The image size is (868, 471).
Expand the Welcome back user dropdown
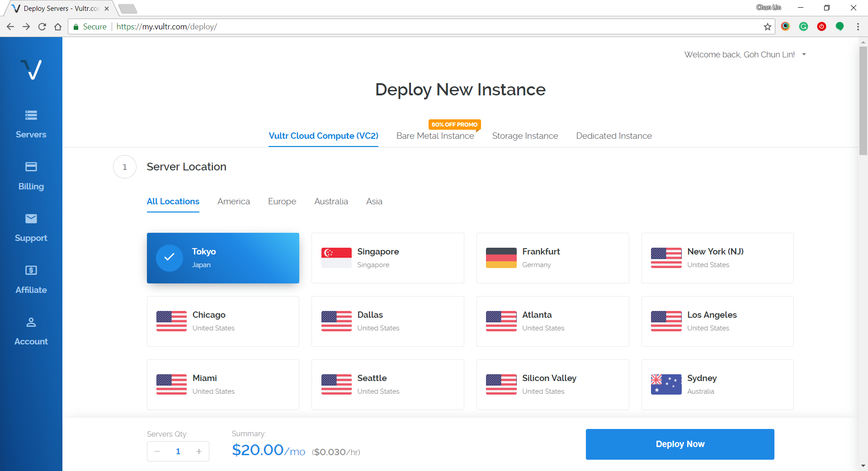coord(804,55)
